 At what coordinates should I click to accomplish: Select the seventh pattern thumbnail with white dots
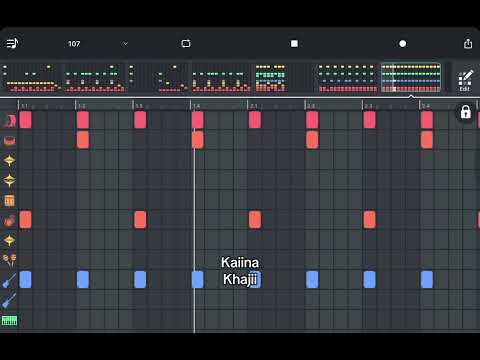(x=347, y=78)
